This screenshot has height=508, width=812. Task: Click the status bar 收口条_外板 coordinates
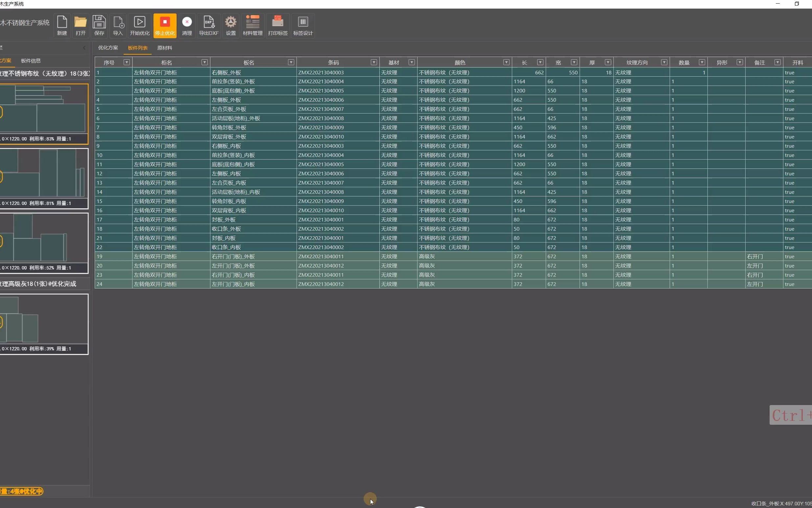[781, 503]
